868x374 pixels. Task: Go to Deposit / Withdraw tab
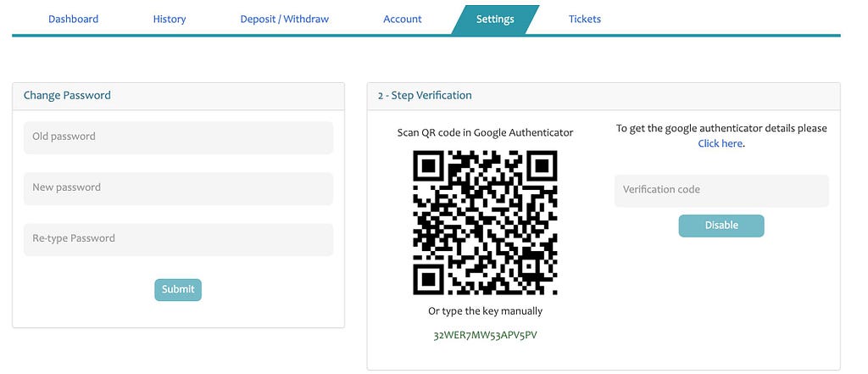pyautogui.click(x=285, y=19)
